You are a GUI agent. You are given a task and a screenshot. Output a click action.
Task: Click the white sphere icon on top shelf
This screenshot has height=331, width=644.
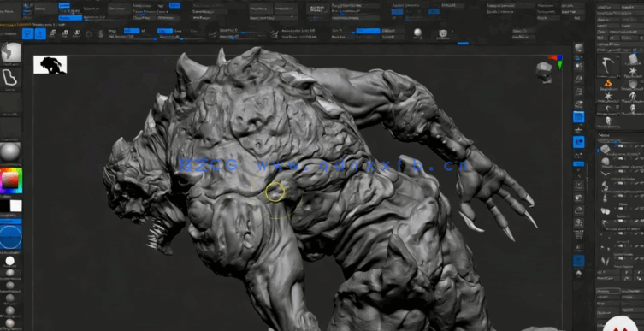click(x=417, y=33)
